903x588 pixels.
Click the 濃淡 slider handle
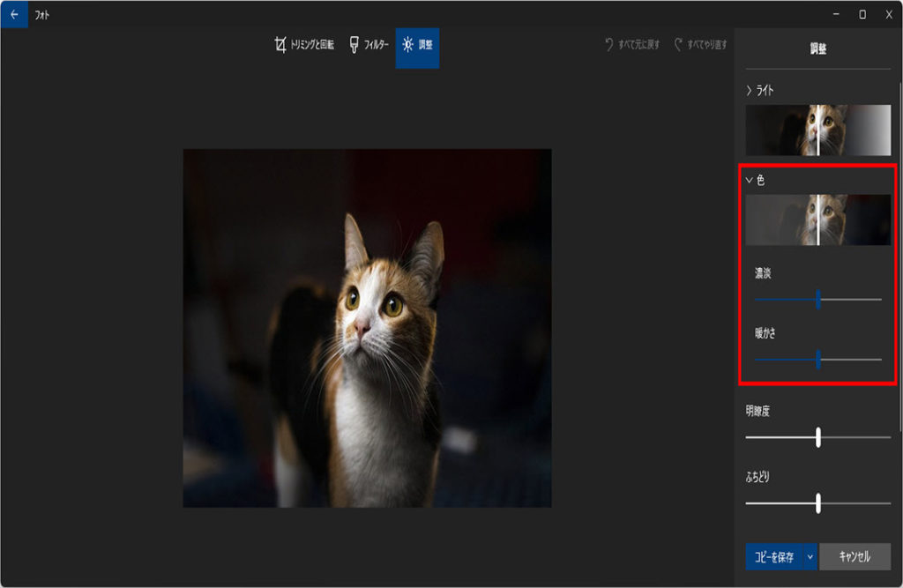tap(818, 300)
